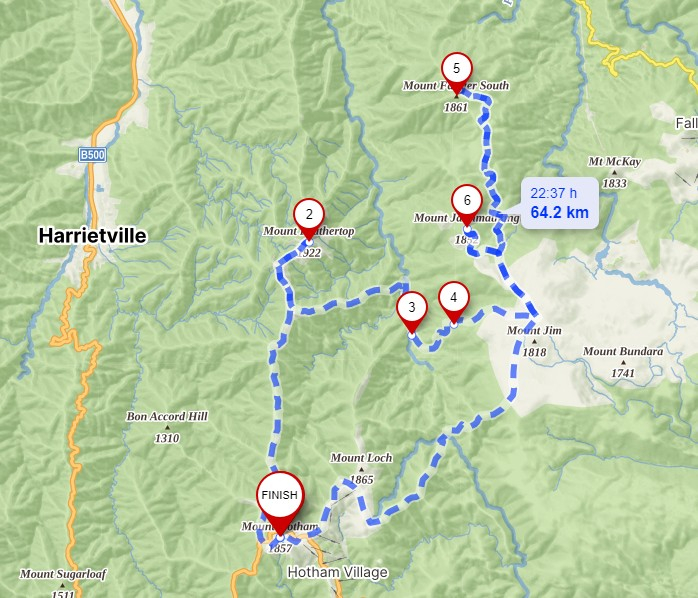
Task: Click the B500 road shield
Action: (x=93, y=155)
